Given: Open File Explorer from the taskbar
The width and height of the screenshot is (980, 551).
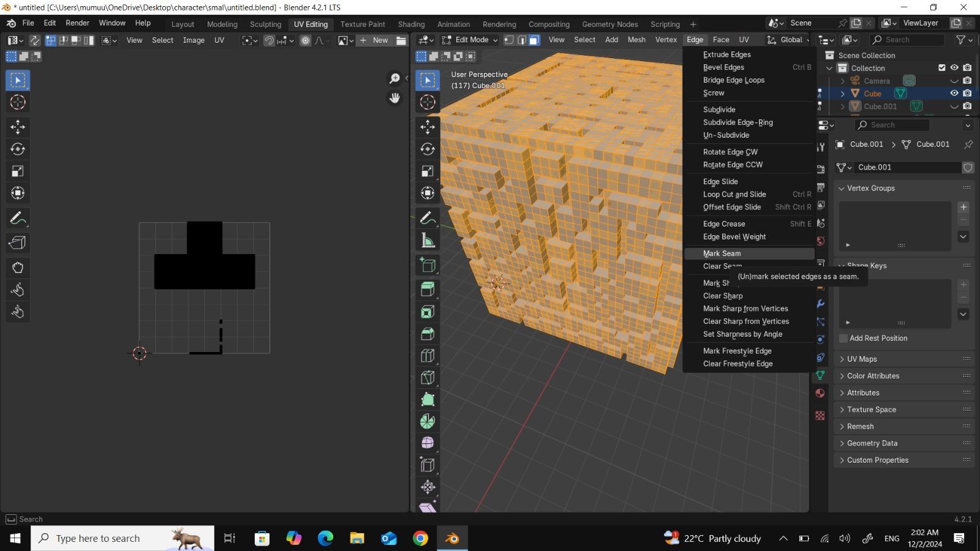Looking at the screenshot, I should [357, 538].
